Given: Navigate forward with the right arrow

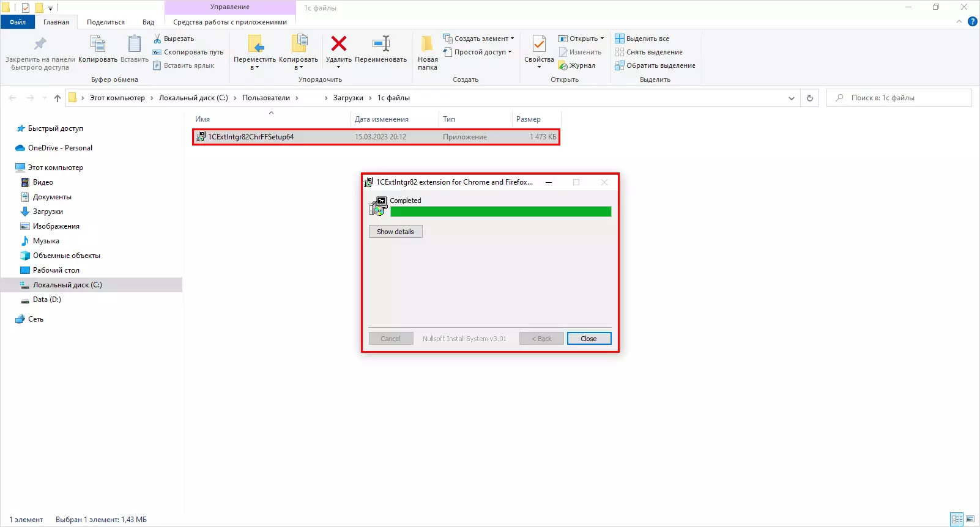Looking at the screenshot, I should (31, 98).
